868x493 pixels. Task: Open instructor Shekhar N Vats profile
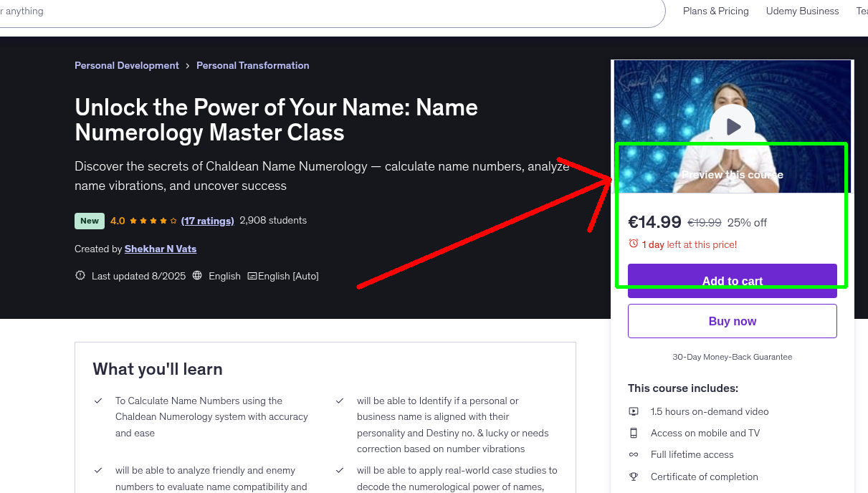(x=160, y=249)
